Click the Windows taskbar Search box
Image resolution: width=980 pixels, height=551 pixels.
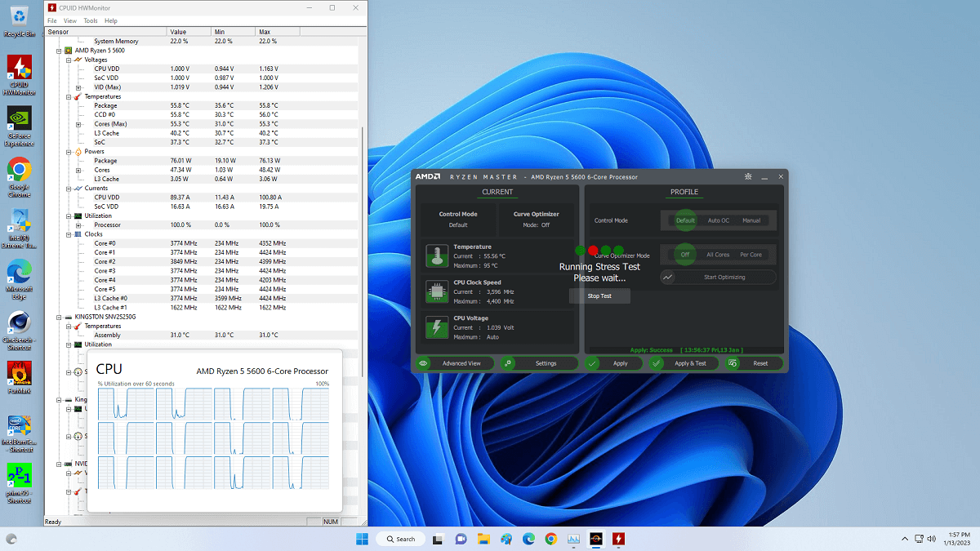pos(402,539)
